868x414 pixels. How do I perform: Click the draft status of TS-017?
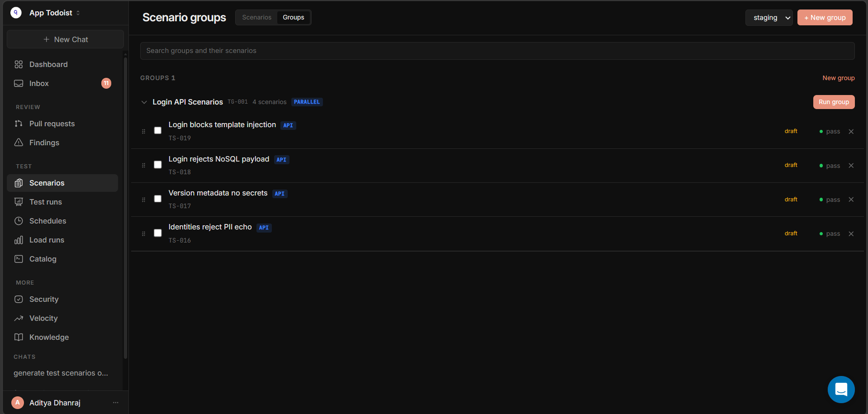click(791, 200)
